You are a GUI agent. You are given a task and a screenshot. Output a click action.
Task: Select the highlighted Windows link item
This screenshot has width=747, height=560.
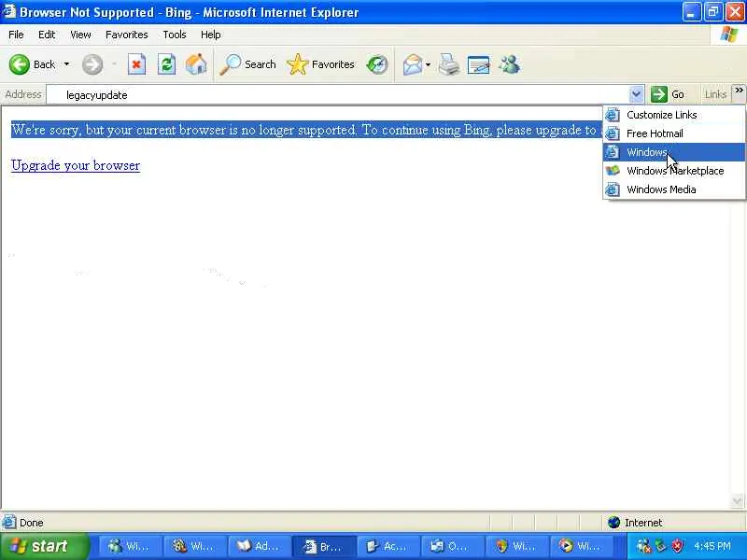pyautogui.click(x=673, y=152)
